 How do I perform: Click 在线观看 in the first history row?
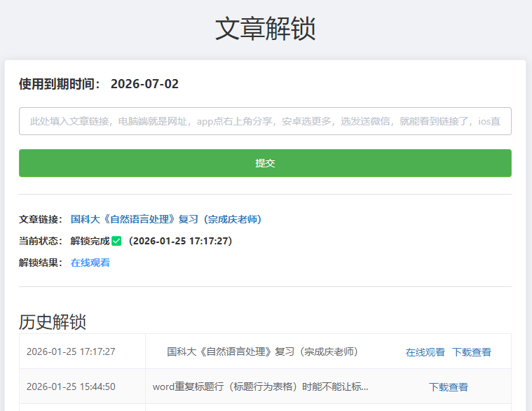(425, 352)
